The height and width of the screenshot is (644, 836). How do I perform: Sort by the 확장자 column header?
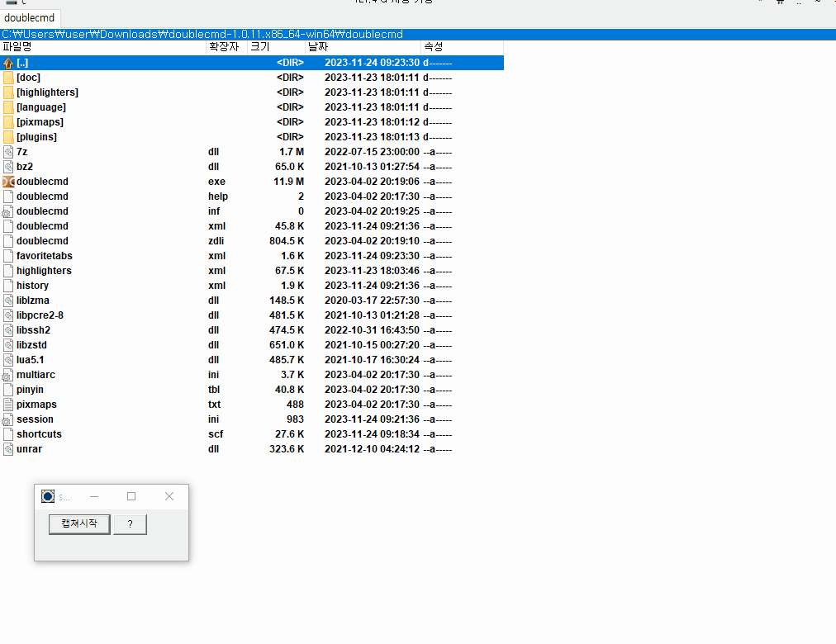[226, 47]
